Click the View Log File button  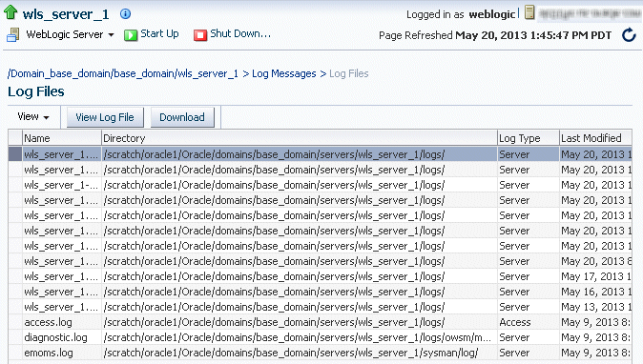105,117
